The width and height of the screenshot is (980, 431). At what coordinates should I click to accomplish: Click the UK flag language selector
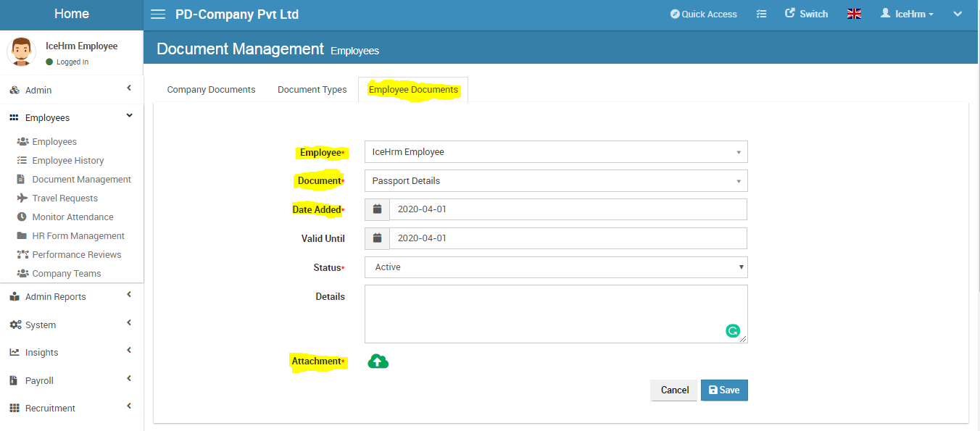854,13
